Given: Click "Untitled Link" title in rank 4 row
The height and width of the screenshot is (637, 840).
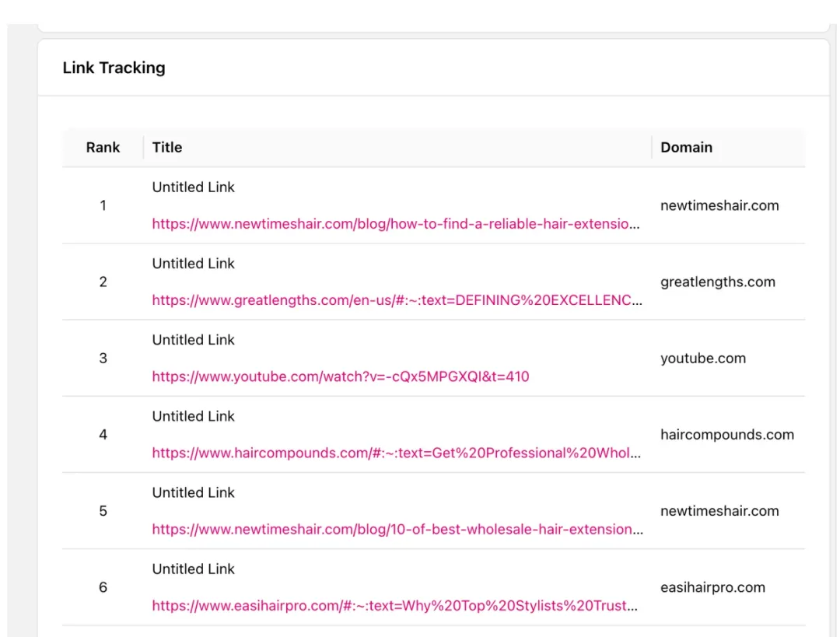Looking at the screenshot, I should pos(193,416).
